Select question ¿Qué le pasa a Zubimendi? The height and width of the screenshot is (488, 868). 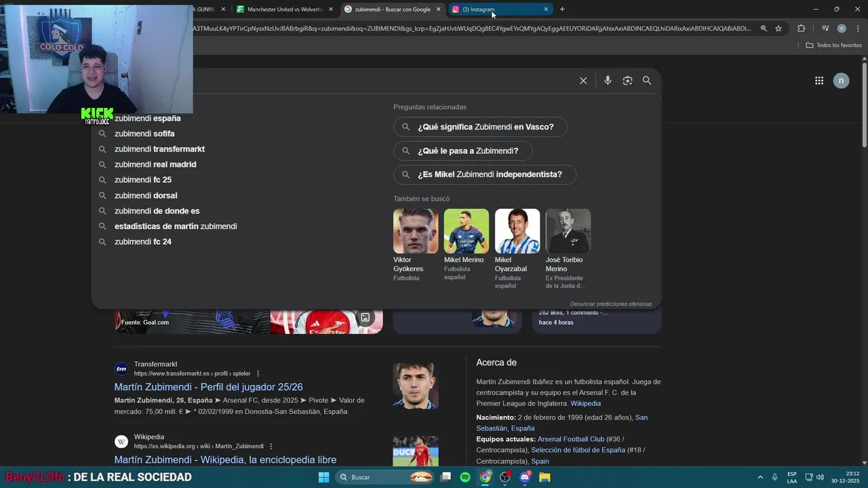tap(462, 150)
